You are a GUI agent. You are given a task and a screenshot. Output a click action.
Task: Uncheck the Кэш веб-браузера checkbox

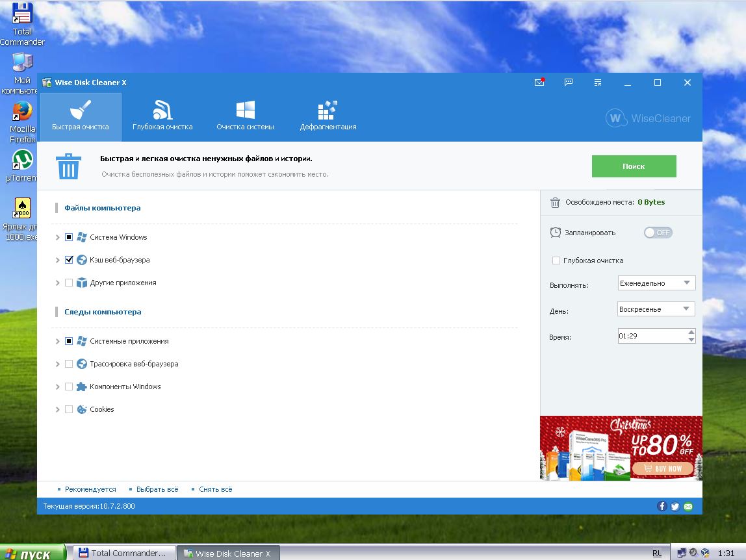tap(69, 260)
